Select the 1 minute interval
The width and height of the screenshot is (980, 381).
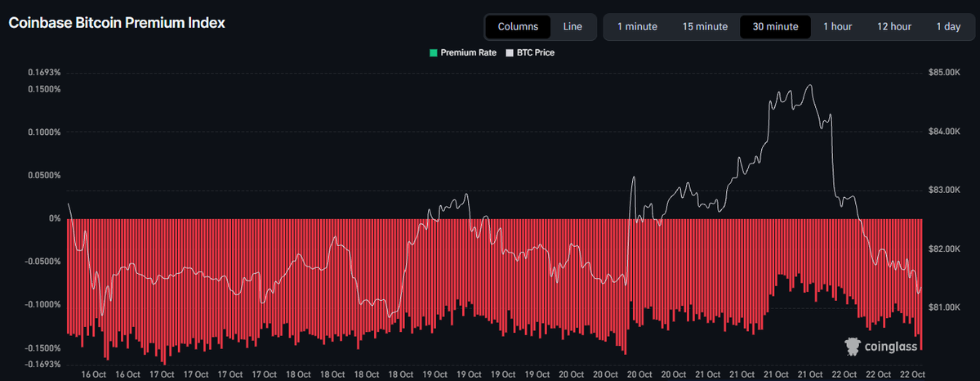click(x=637, y=27)
